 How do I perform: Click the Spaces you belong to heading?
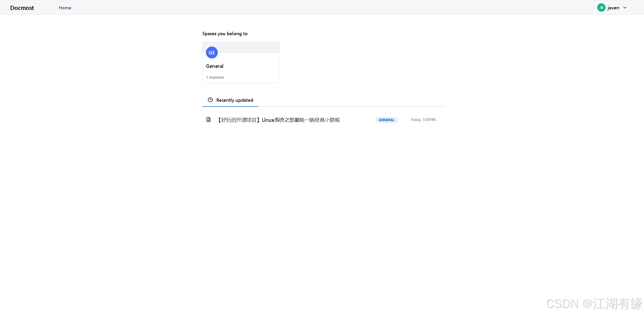(x=225, y=34)
